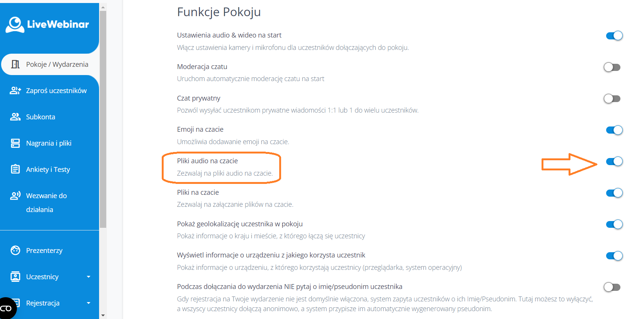Open Zaproś uczestników page
This screenshot has height=319, width=644.
pos(56,90)
